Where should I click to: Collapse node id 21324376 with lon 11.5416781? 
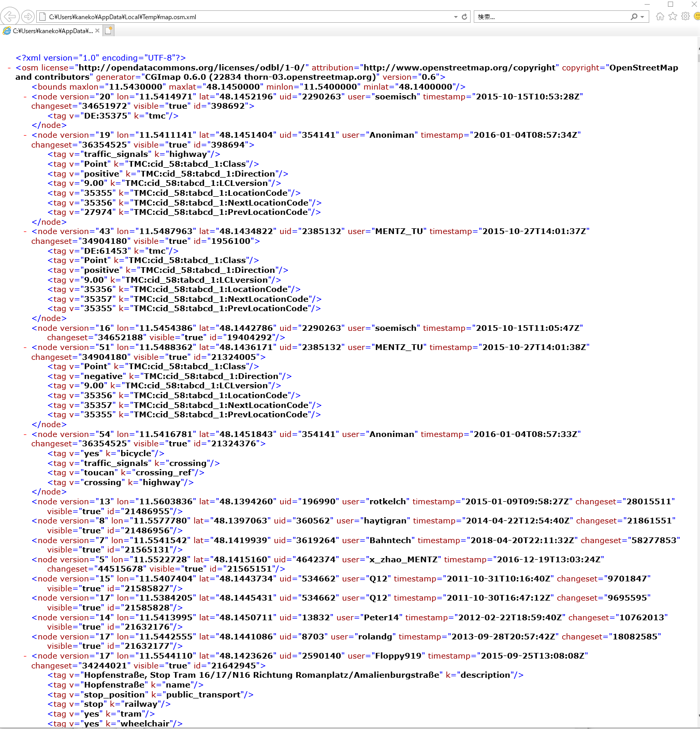[25, 434]
